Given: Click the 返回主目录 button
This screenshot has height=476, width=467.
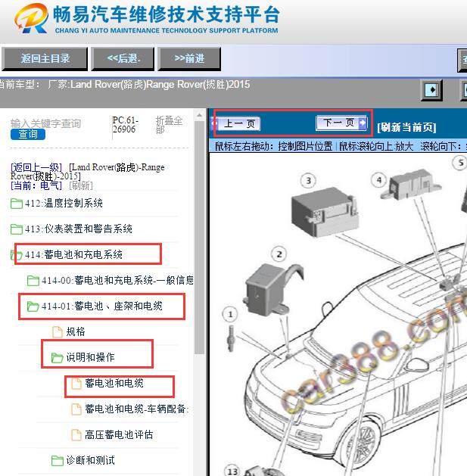Looking at the screenshot, I should tap(45, 58).
